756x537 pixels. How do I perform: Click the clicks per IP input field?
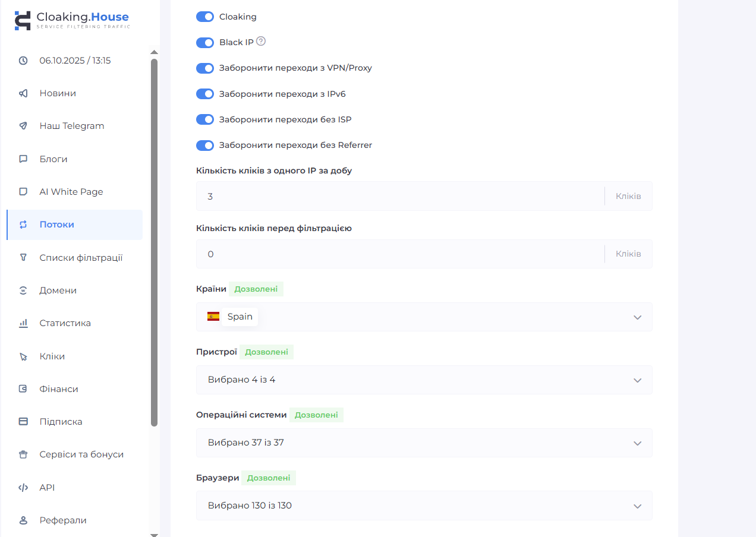pos(399,196)
